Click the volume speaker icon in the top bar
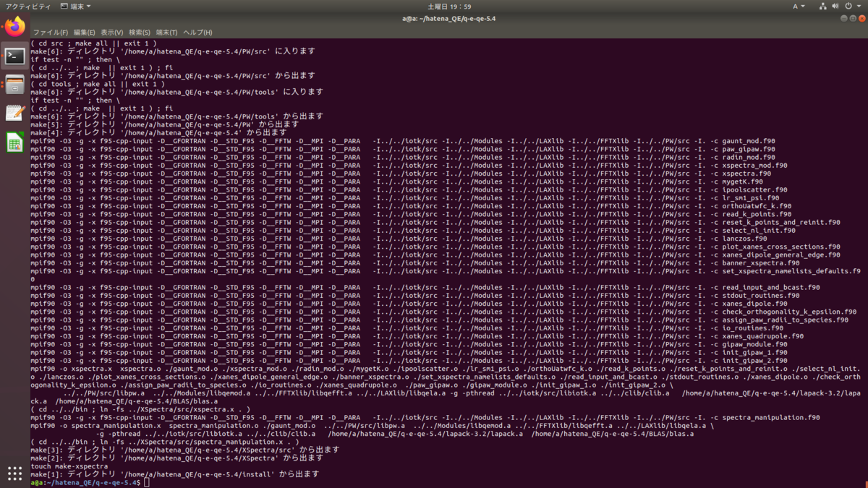Viewport: 868px width, 488px height. 836,7
